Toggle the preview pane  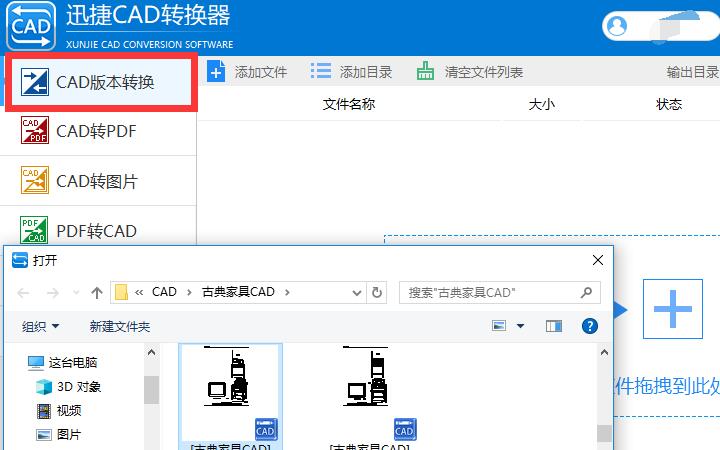coord(554,326)
